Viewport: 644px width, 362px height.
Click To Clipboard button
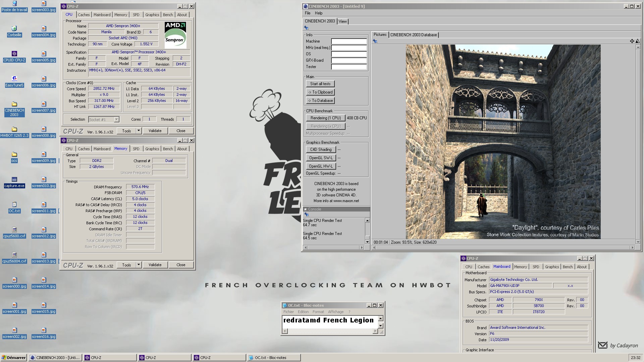tap(320, 92)
